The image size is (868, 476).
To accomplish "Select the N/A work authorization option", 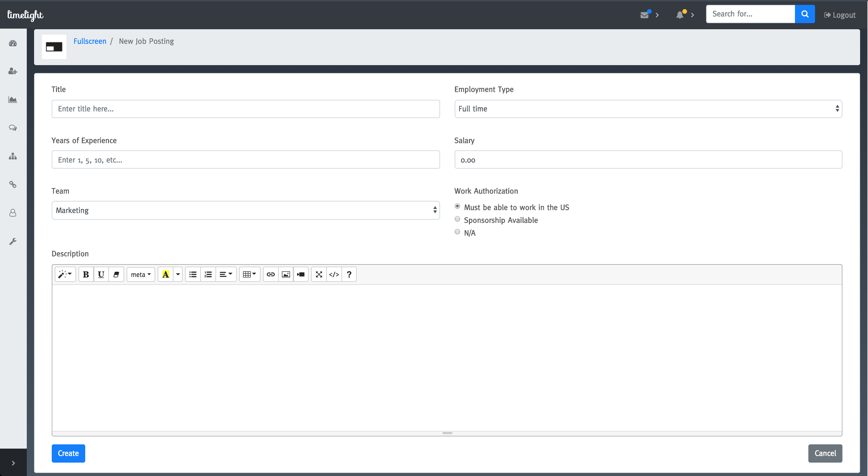I will (457, 231).
